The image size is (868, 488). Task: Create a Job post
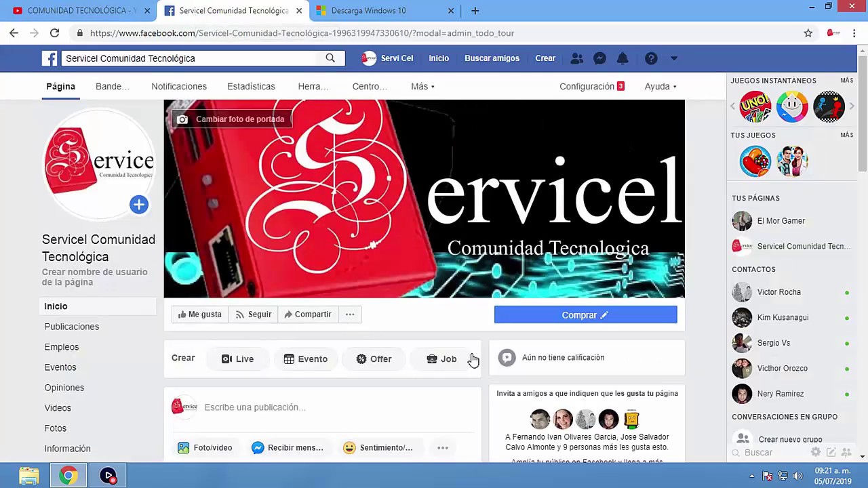(441, 359)
